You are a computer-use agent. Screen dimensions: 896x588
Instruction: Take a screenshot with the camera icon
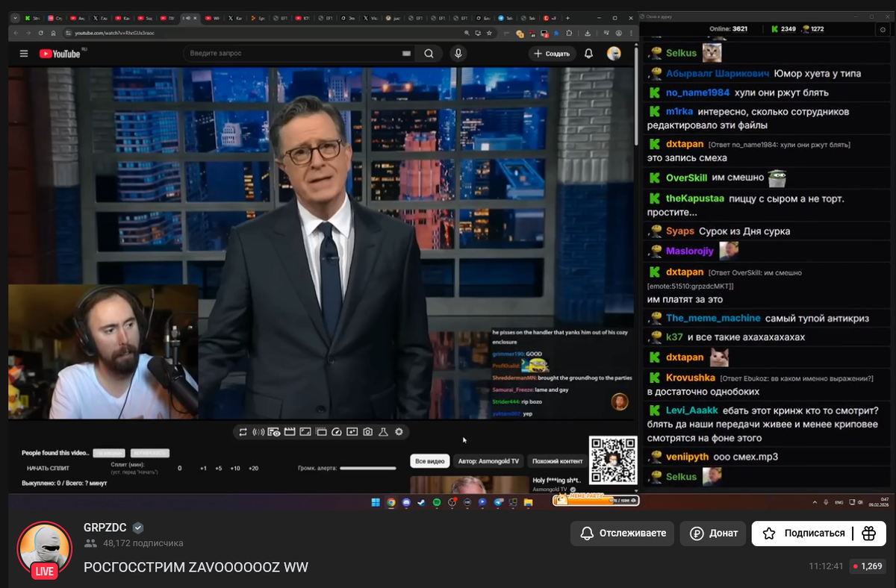point(367,431)
